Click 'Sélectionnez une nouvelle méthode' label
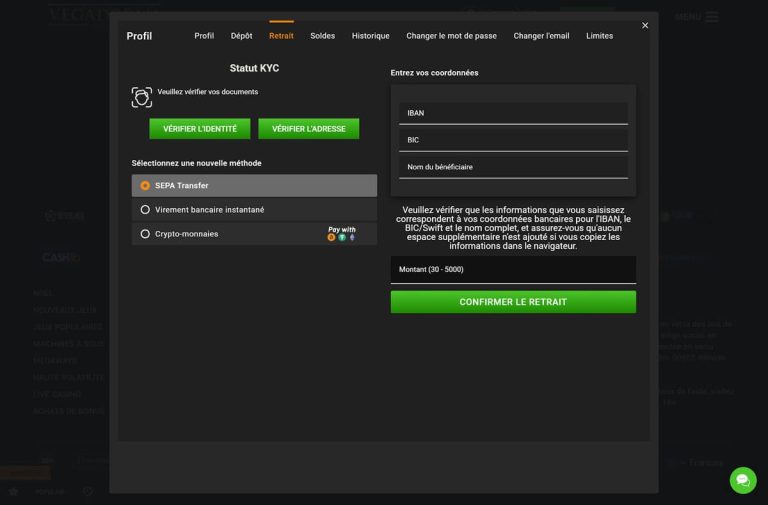768x505 pixels. point(196,163)
